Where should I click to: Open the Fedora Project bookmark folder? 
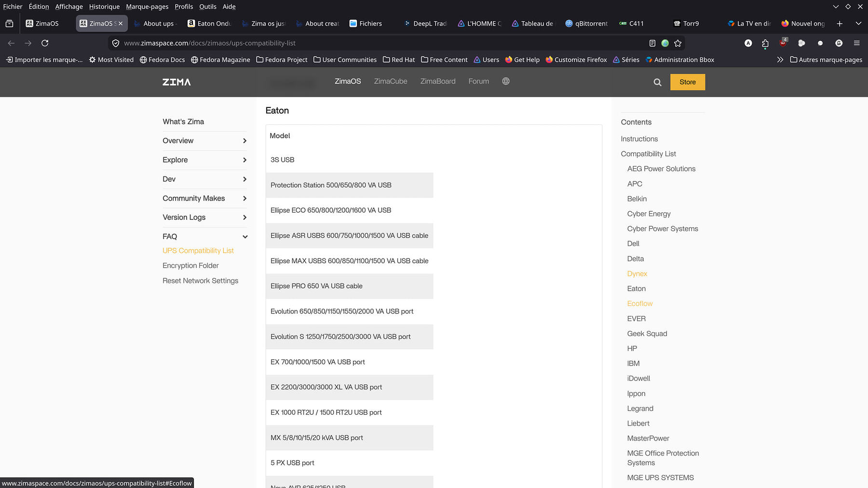282,60
